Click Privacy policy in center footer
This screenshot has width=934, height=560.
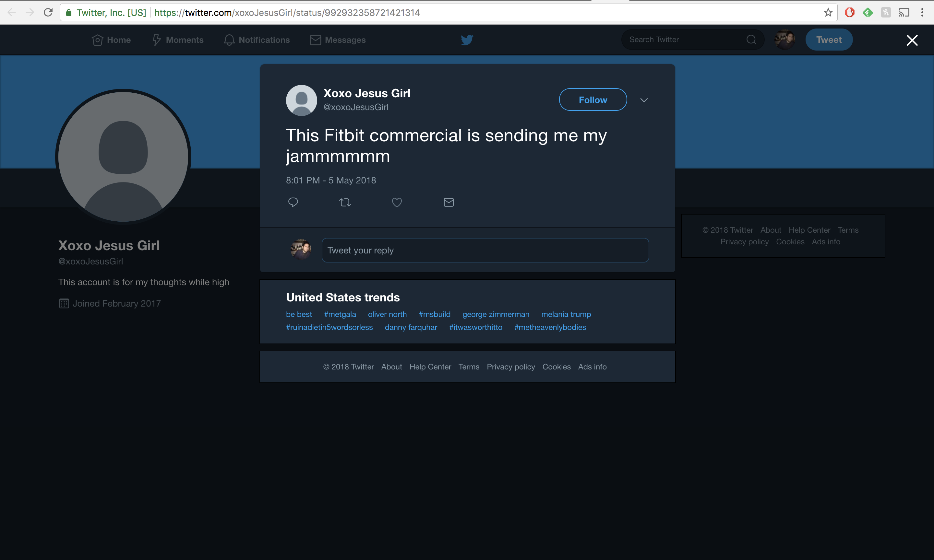[x=511, y=367]
